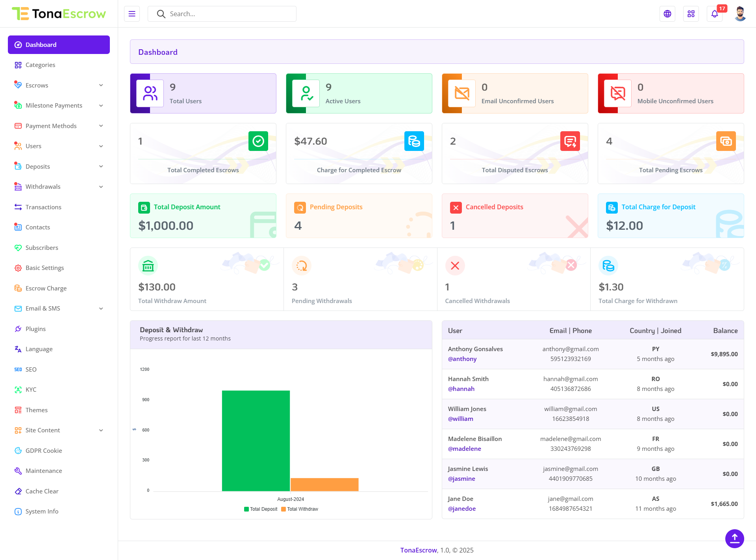Click the admin profile avatar
The height and width of the screenshot is (560, 756).
click(740, 14)
